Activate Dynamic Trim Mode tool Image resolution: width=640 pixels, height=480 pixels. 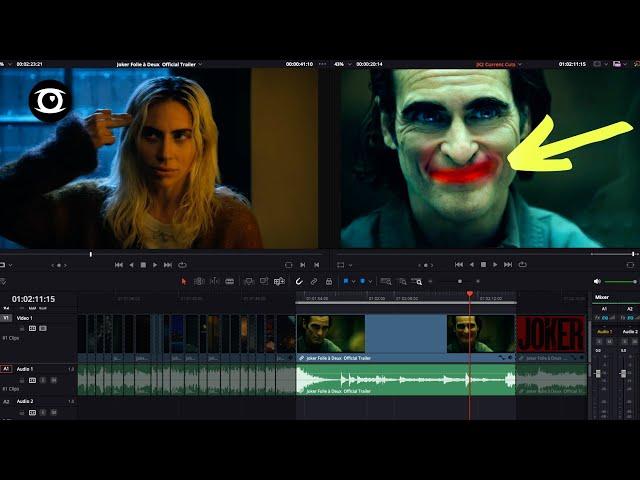[215, 281]
